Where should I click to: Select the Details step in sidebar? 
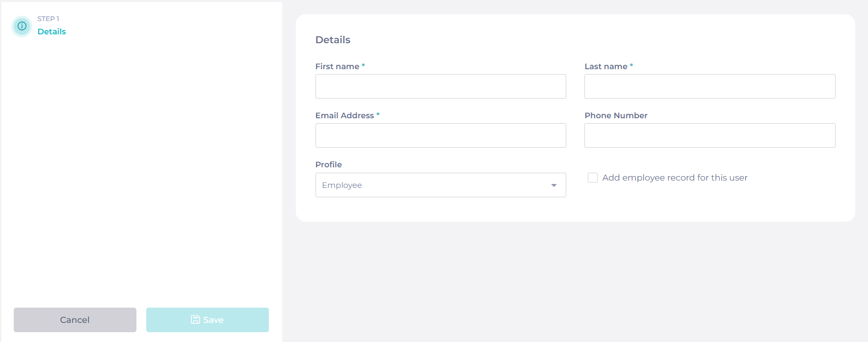click(52, 31)
